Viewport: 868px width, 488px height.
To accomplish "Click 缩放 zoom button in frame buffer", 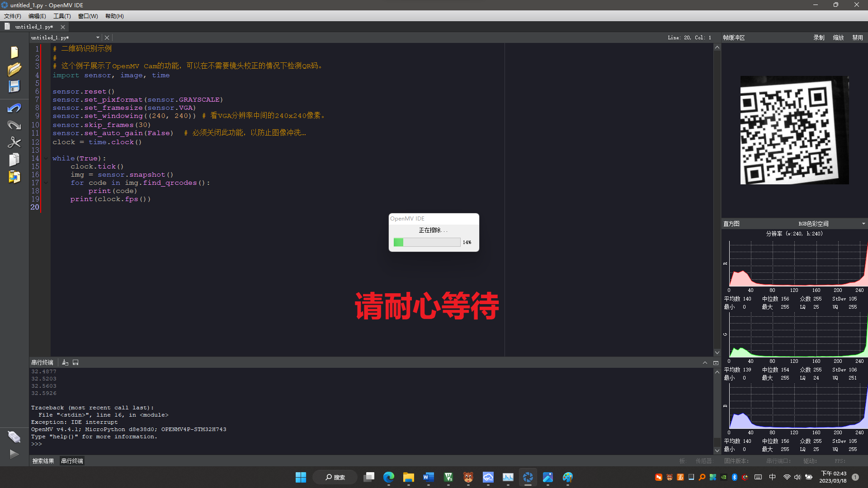I will coord(838,38).
